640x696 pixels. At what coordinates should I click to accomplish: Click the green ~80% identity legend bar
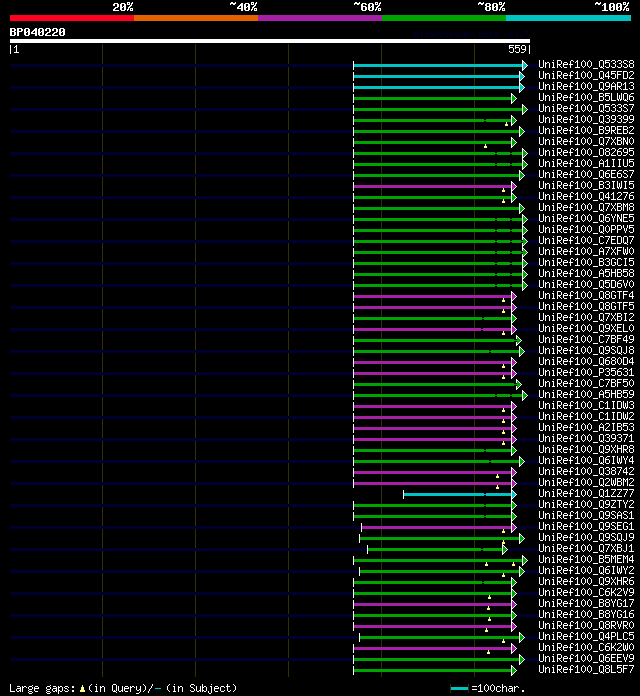(x=444, y=18)
